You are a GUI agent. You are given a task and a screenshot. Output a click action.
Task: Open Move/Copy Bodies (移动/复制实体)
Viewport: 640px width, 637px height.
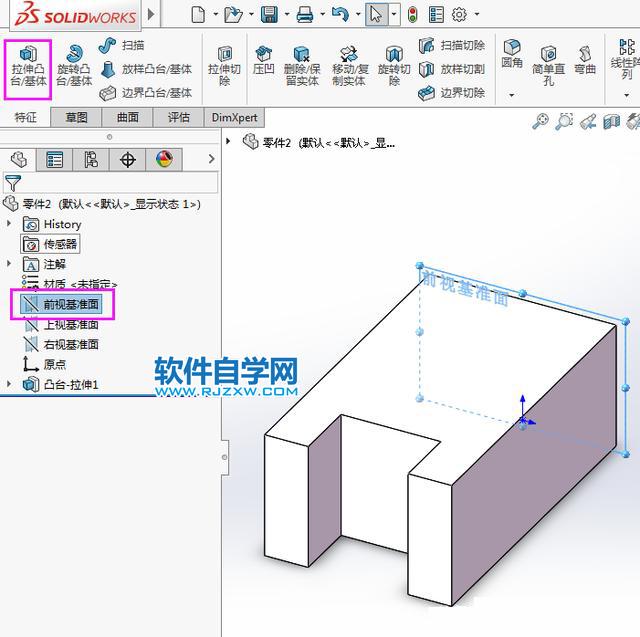coord(350,66)
